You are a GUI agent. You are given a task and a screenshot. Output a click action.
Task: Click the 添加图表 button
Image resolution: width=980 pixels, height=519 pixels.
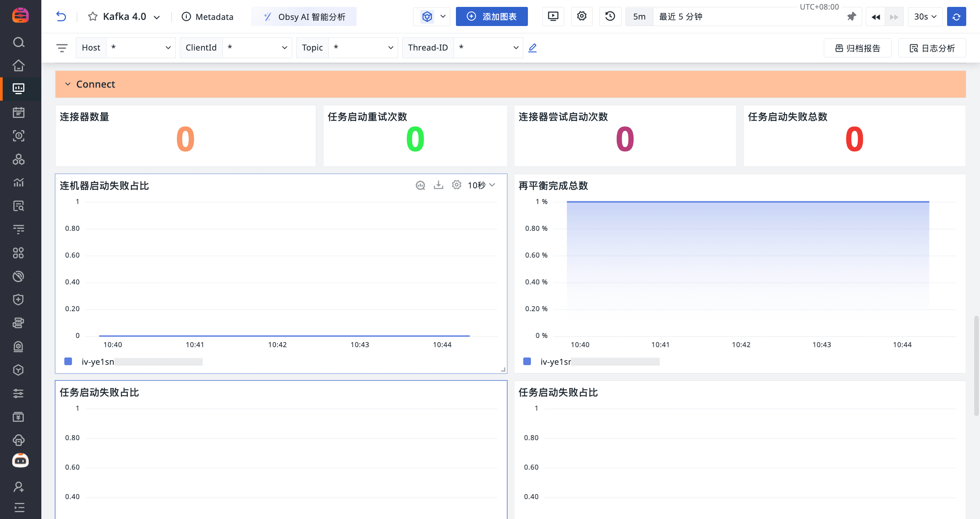click(x=492, y=17)
